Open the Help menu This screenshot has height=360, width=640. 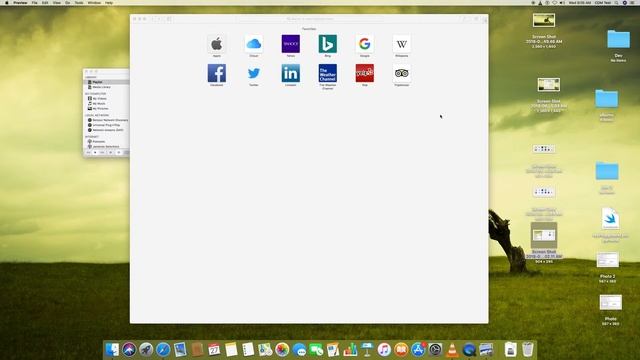(x=109, y=3)
